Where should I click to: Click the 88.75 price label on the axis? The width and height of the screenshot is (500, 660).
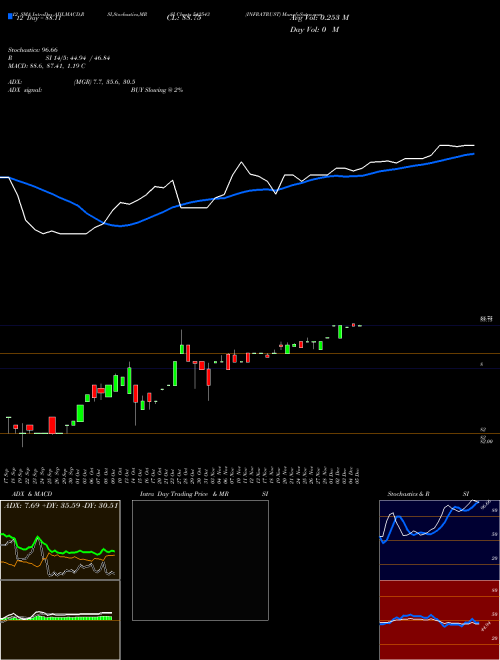tap(486, 319)
